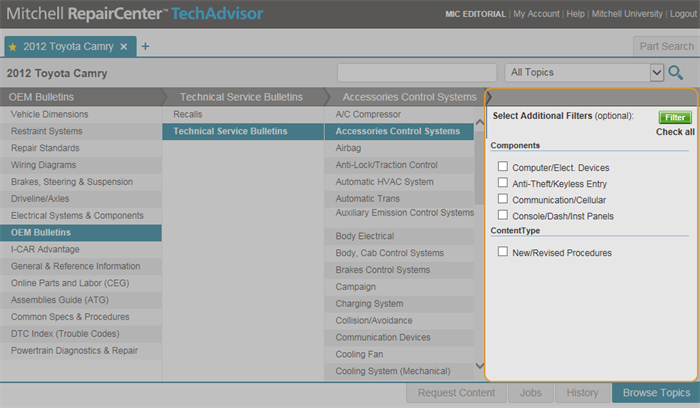The width and height of the screenshot is (700, 408).
Task: Select Body Electrical category
Action: click(x=399, y=236)
